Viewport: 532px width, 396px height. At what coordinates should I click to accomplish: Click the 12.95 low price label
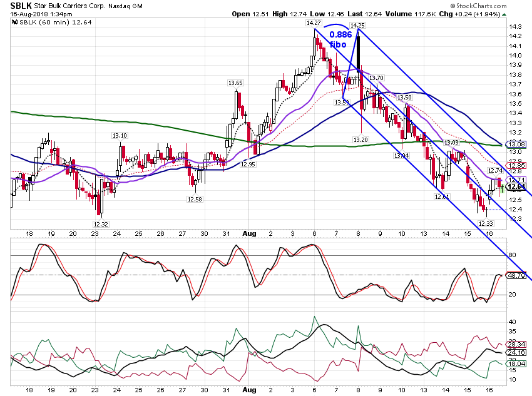[x=248, y=164]
